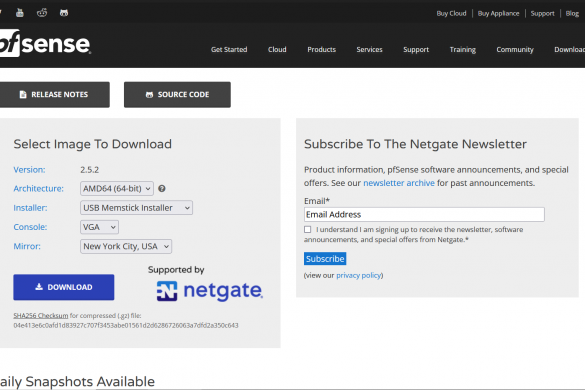Screen dimensions: 585x390
Task: Click the Subscribe button
Action: coord(325,259)
